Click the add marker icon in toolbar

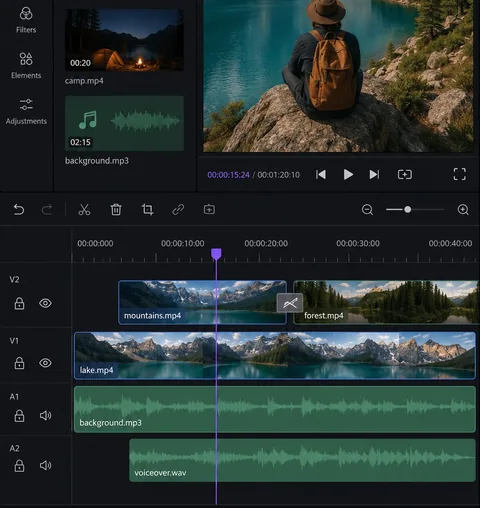(x=209, y=209)
